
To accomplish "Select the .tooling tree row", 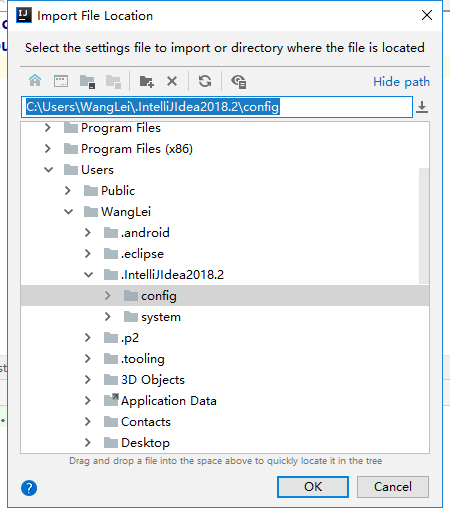I will pos(225,359).
